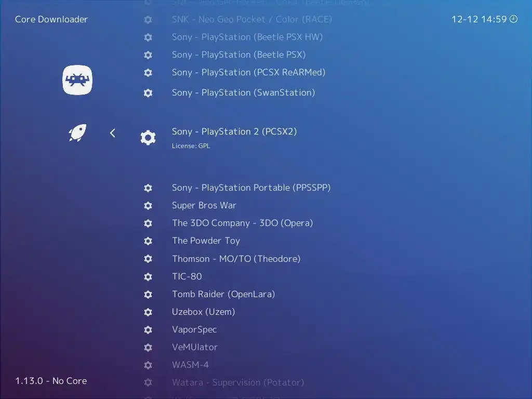Click gear icon next to Beetle PSX HW
Viewport: 532px width, 399px height.
(x=148, y=37)
